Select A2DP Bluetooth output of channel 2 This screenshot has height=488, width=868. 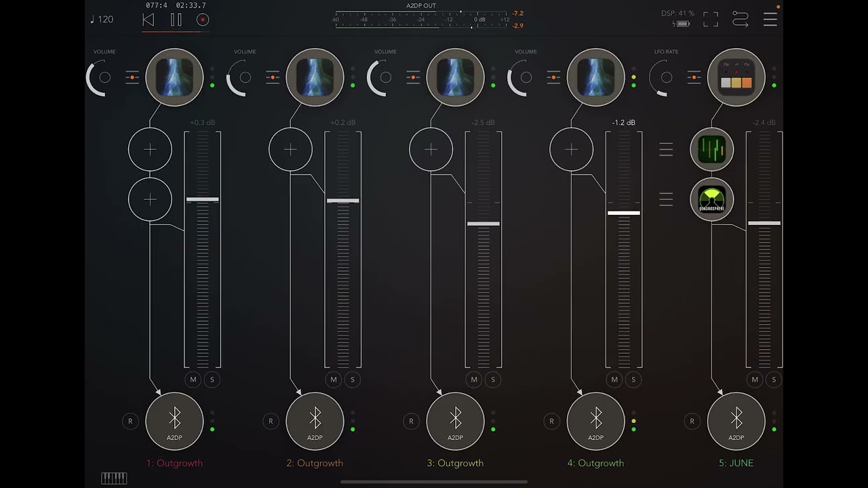pos(315,421)
